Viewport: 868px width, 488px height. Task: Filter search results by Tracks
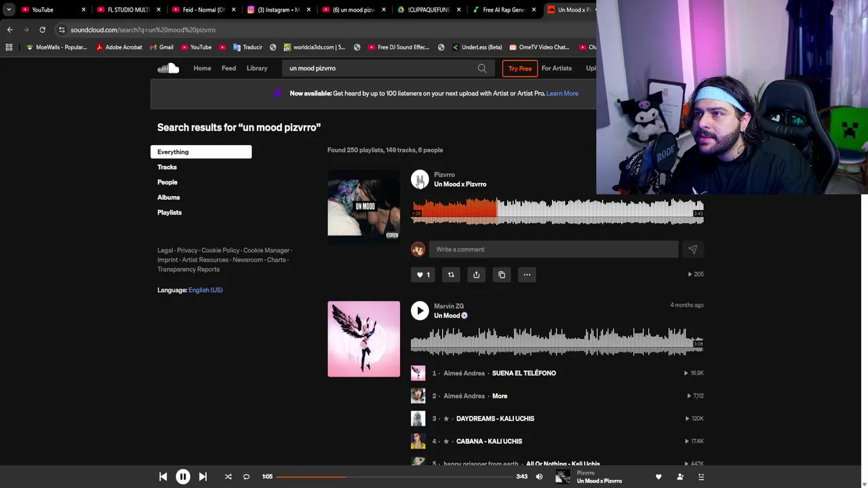(167, 167)
